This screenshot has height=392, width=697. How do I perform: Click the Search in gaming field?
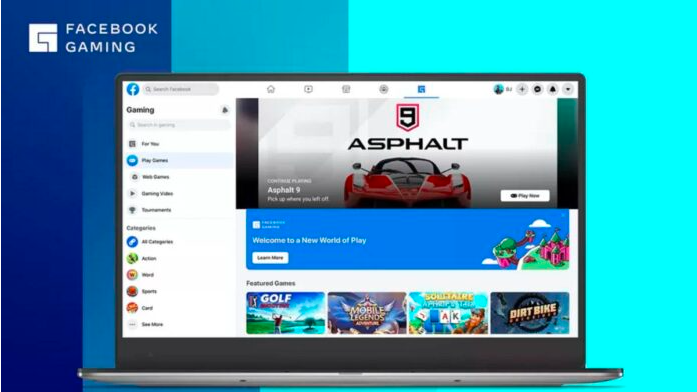pyautogui.click(x=179, y=125)
